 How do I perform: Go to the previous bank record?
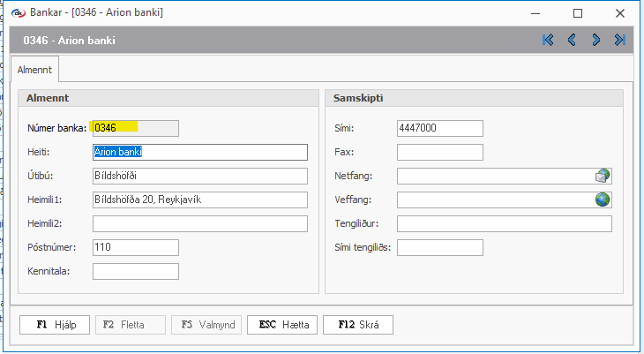point(572,41)
